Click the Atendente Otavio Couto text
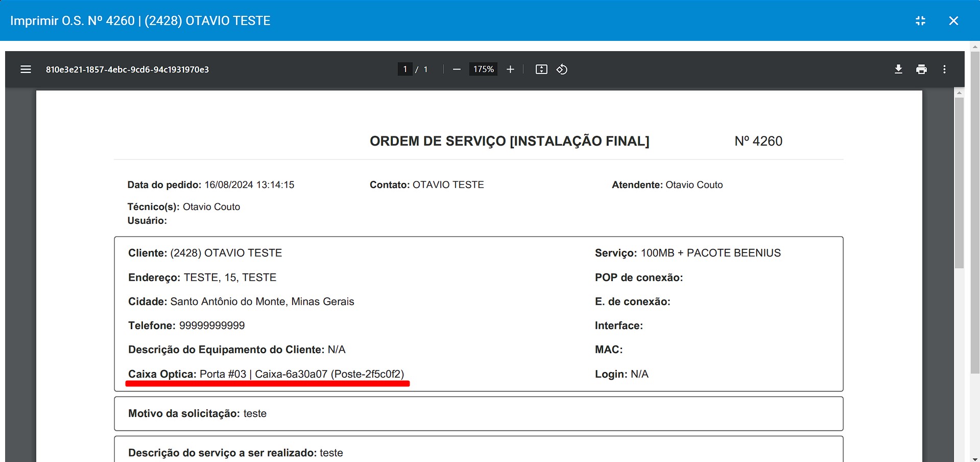 point(667,185)
